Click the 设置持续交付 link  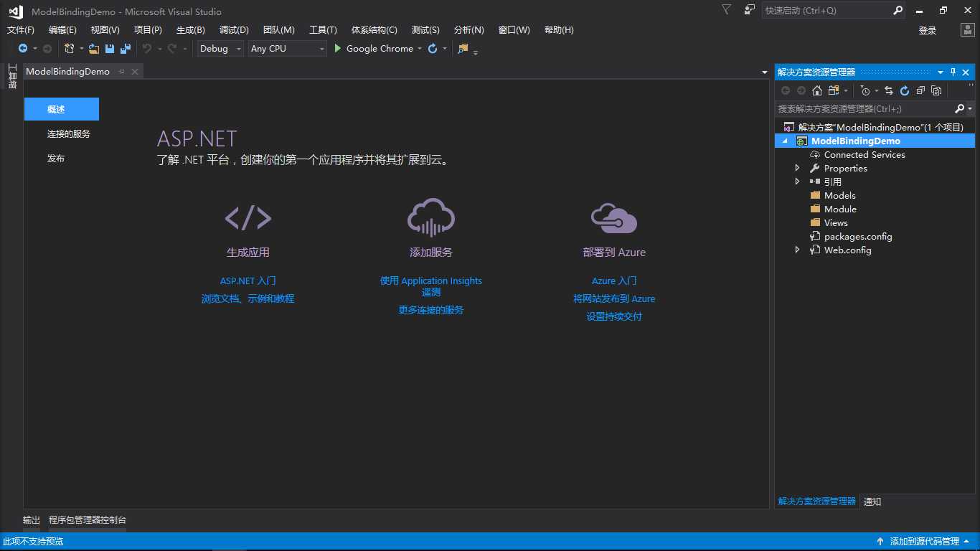(614, 316)
